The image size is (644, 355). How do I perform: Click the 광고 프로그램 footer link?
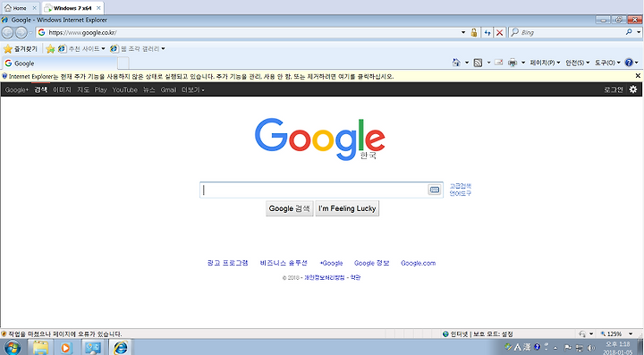click(227, 263)
